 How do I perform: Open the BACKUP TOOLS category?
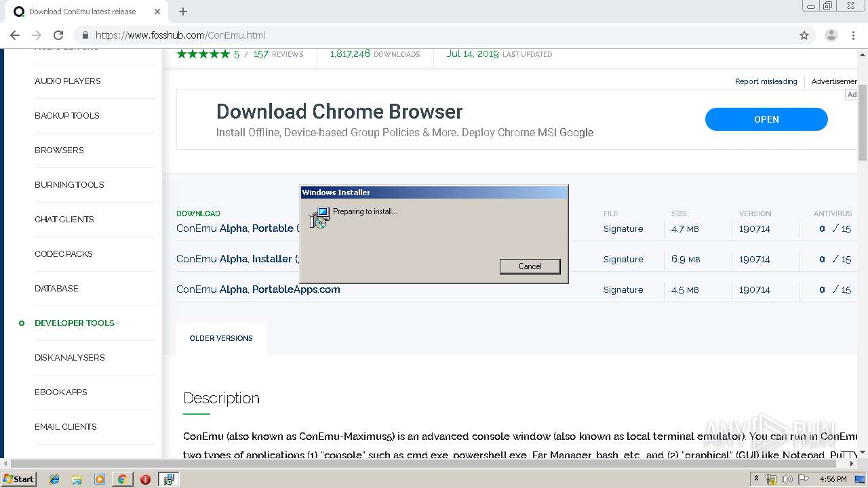tap(67, 115)
